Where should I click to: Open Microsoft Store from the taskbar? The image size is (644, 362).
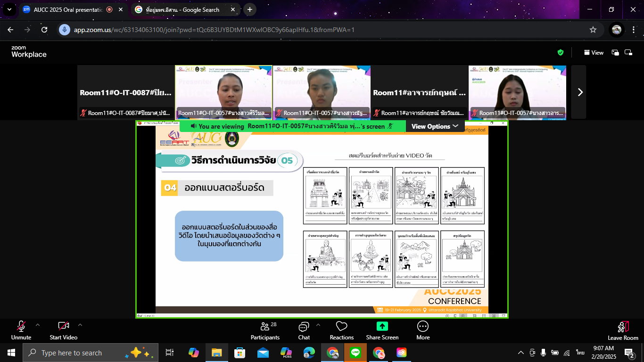tap(239, 353)
